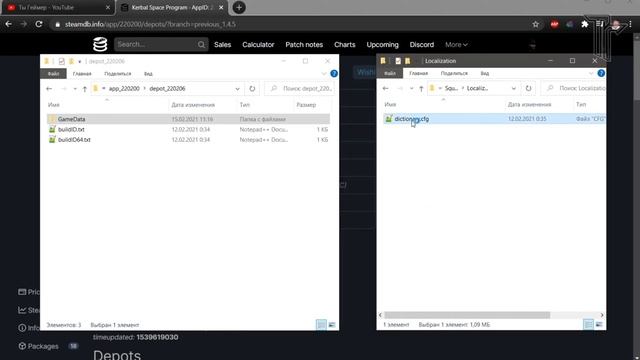Expand recent locations in Localization window

pyautogui.click(x=411, y=88)
